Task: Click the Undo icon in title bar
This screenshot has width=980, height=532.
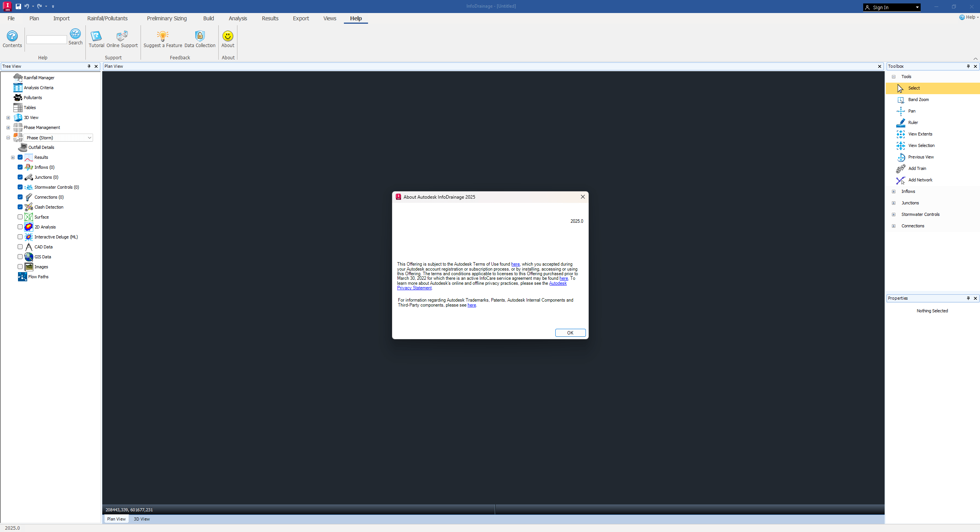Action: pos(26,6)
